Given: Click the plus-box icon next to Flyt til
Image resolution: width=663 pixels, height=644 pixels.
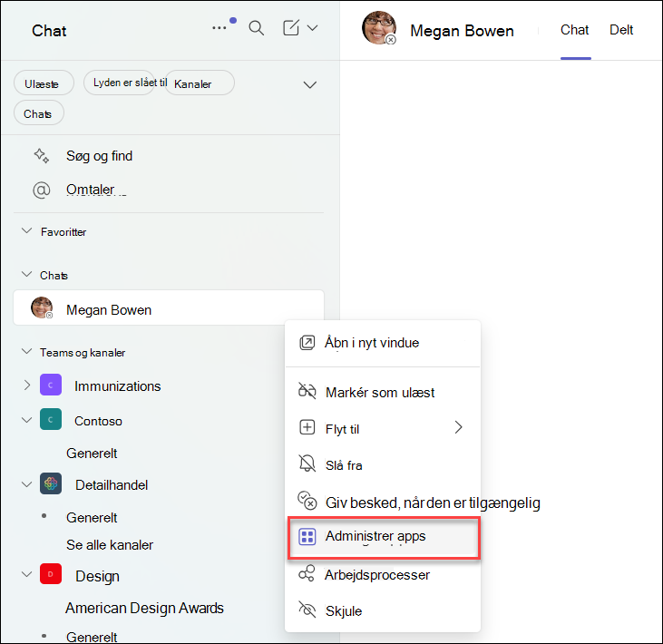Looking at the screenshot, I should coord(307,427).
